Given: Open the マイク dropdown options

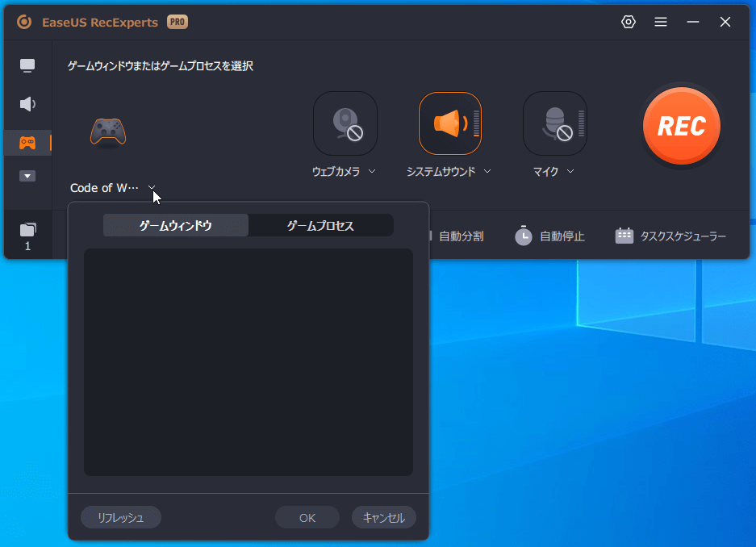Looking at the screenshot, I should pos(570,171).
